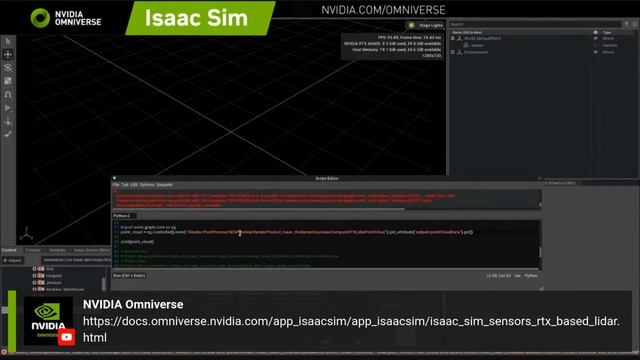Image resolution: width=640 pixels, height=360 pixels.
Task: Switch to the Isaac Assets (Beta) tab
Action: [x=91, y=250]
